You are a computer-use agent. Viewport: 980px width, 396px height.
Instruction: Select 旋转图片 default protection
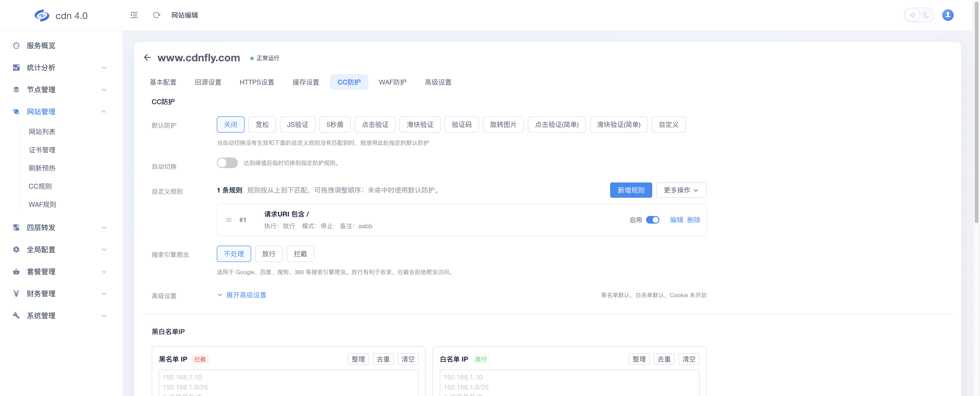coord(503,124)
